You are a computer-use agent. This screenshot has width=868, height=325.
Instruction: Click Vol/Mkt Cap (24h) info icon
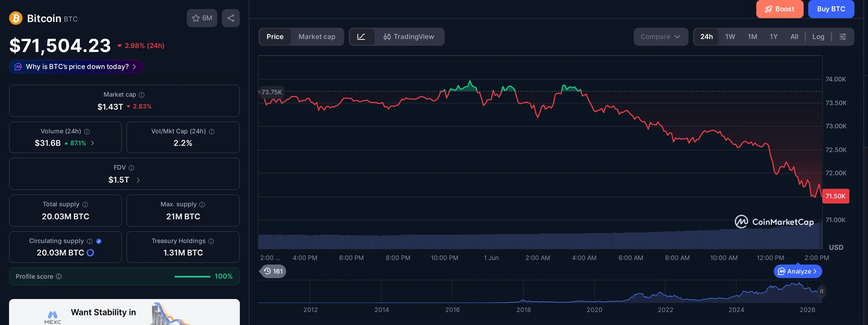[x=212, y=131]
